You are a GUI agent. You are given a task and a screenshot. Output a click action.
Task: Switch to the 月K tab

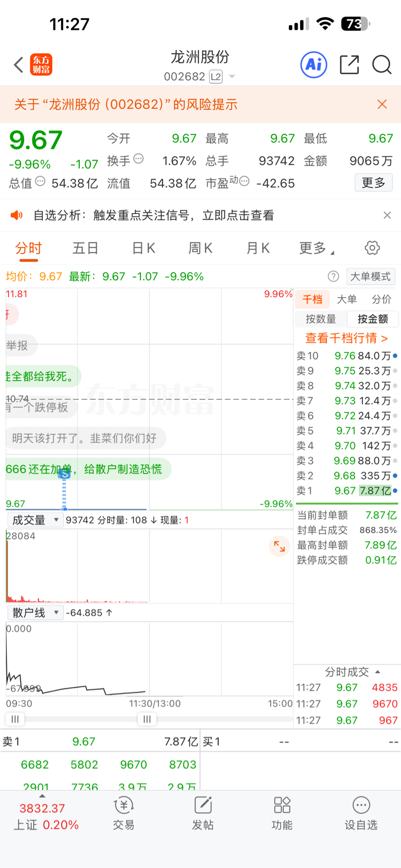[x=258, y=248]
